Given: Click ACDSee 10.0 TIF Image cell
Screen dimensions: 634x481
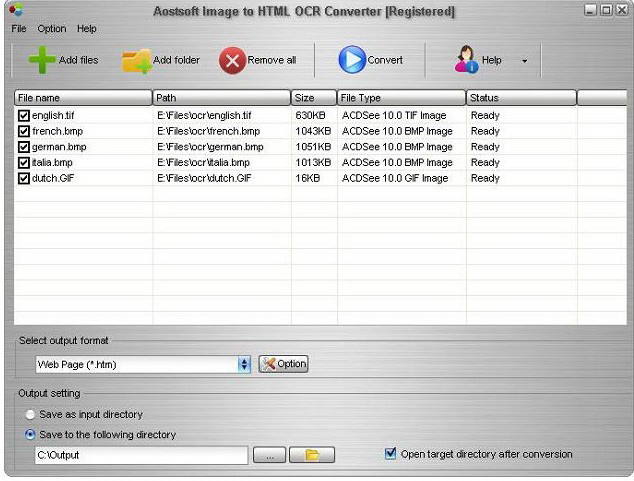Looking at the screenshot, I should 394,116.
